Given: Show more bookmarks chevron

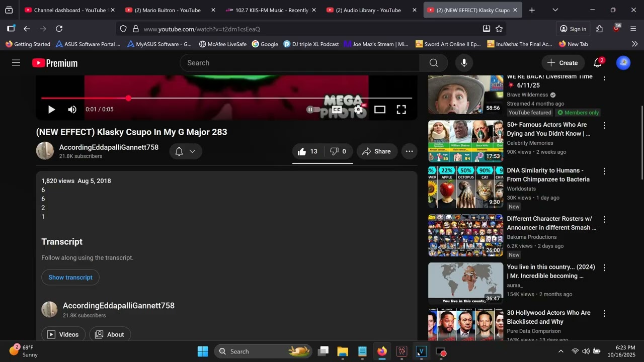Looking at the screenshot, I should (634, 44).
